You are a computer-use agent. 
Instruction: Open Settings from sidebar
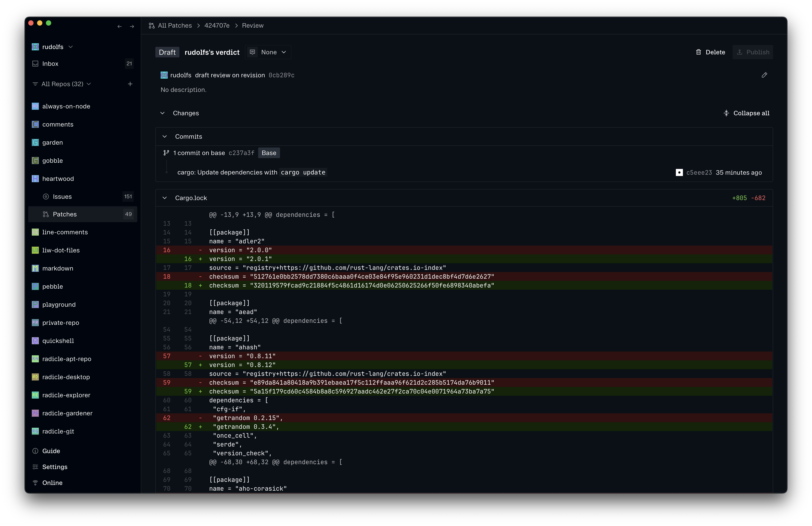55,467
